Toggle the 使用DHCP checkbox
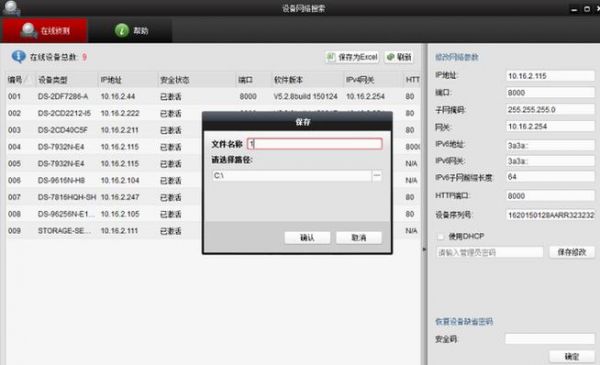 pyautogui.click(x=441, y=236)
